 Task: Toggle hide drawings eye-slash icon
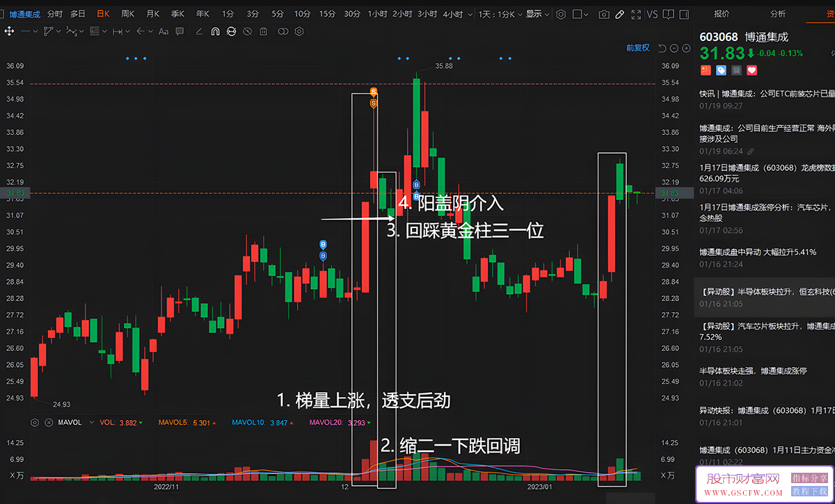pos(248,31)
